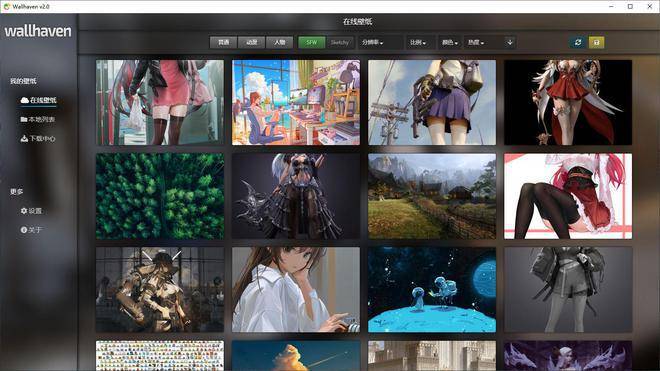Open the purple skirt power pole wallpaper
Screen dimensions: 660x371
coord(432,102)
